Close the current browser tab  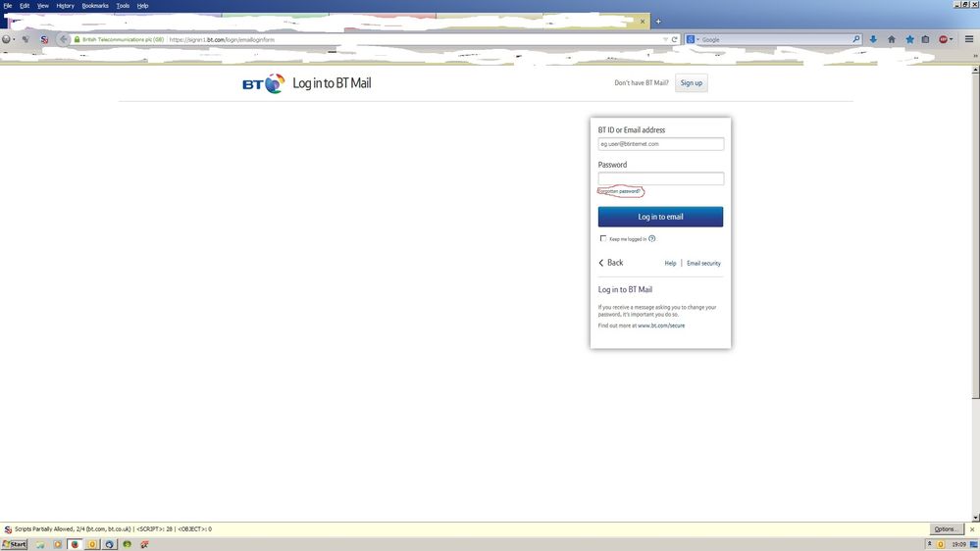click(642, 22)
